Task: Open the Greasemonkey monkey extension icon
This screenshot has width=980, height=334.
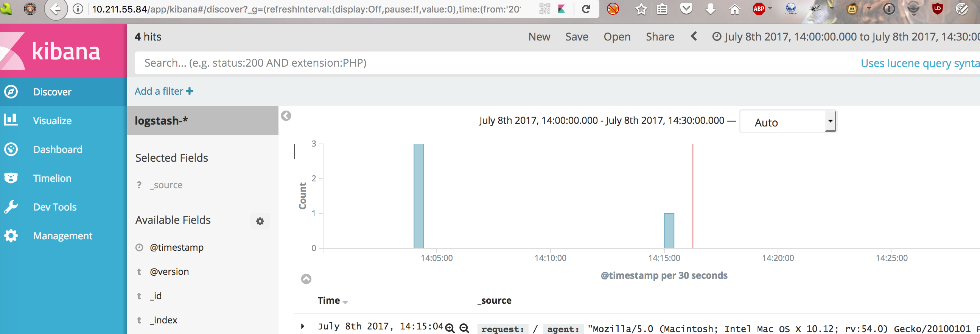Action: click(852, 9)
